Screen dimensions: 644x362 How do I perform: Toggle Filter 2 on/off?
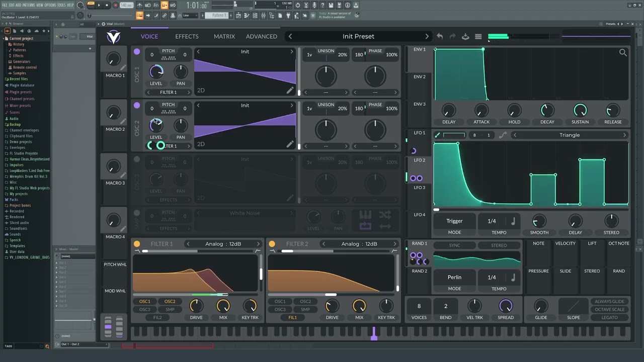point(272,244)
